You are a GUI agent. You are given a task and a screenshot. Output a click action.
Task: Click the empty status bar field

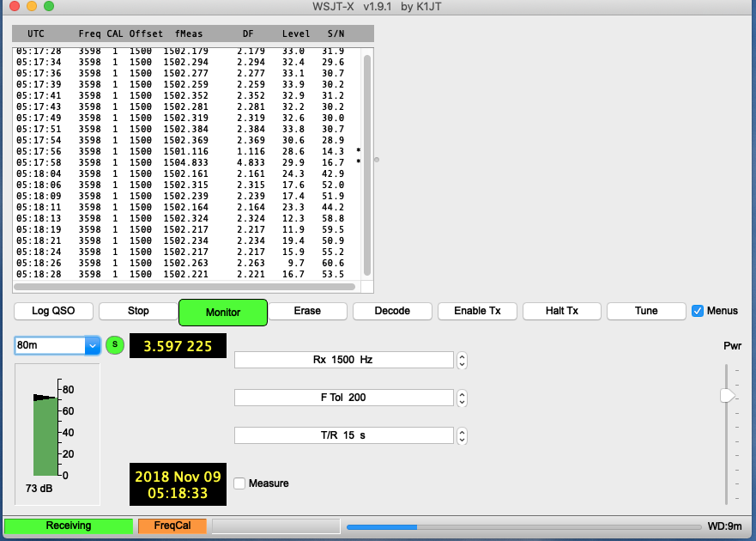pyautogui.click(x=275, y=526)
